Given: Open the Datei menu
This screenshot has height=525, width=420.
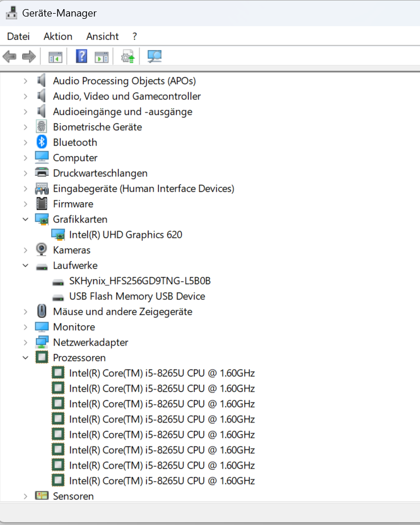Looking at the screenshot, I should tap(18, 36).
